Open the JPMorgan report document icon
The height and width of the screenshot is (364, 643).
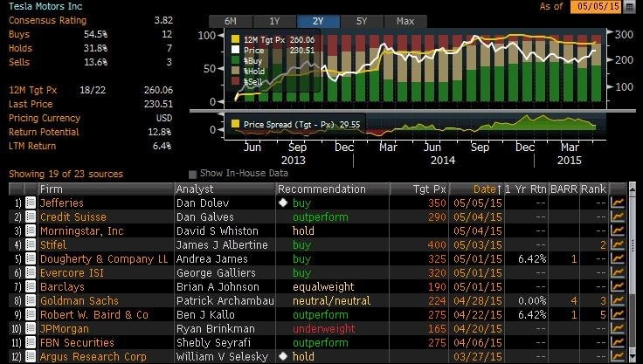click(x=31, y=328)
